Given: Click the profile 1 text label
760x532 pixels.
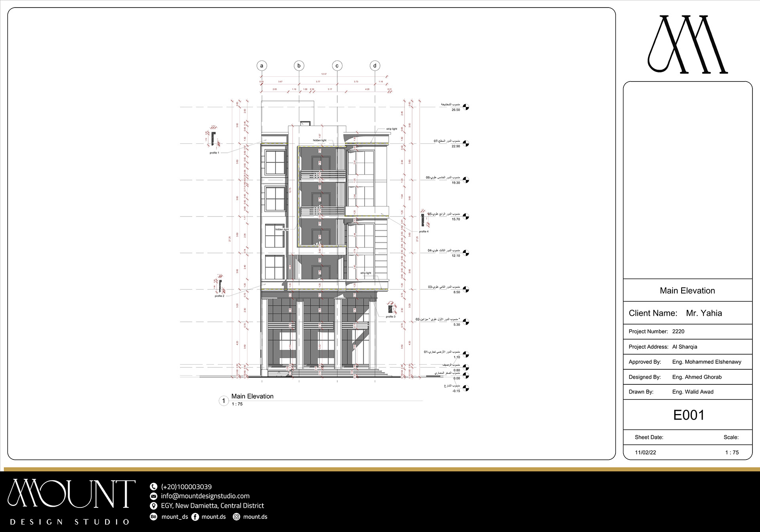Looking at the screenshot, I should click(214, 153).
